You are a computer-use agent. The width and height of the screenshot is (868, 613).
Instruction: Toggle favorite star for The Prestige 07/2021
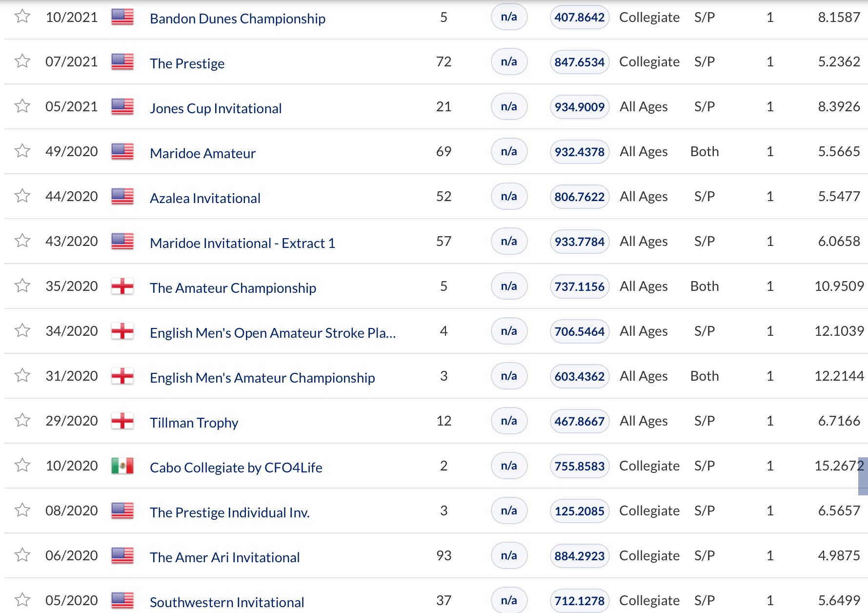click(x=22, y=61)
